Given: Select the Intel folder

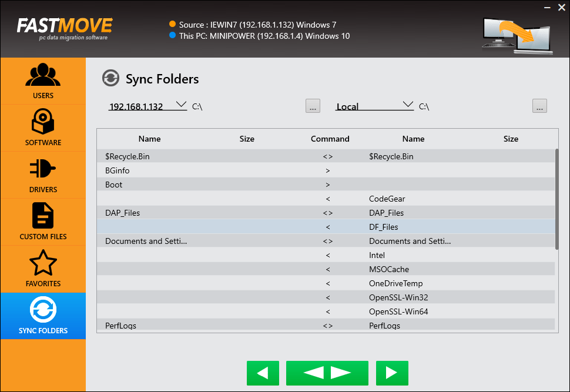Looking at the screenshot, I should pyautogui.click(x=377, y=255).
